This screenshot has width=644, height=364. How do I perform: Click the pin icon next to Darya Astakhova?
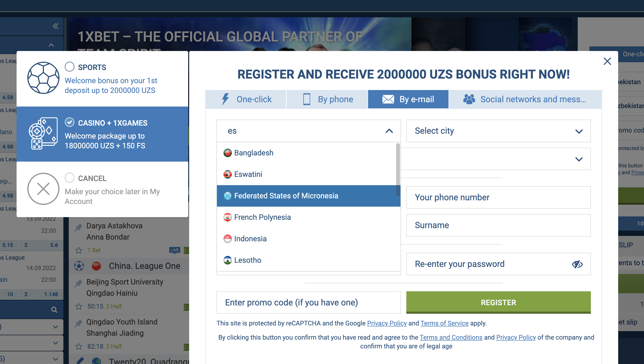78,227
